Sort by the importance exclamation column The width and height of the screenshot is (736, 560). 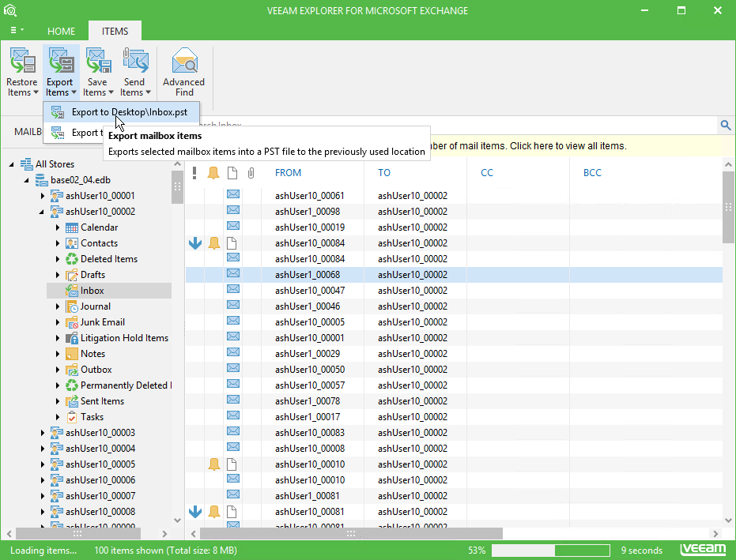tap(194, 173)
